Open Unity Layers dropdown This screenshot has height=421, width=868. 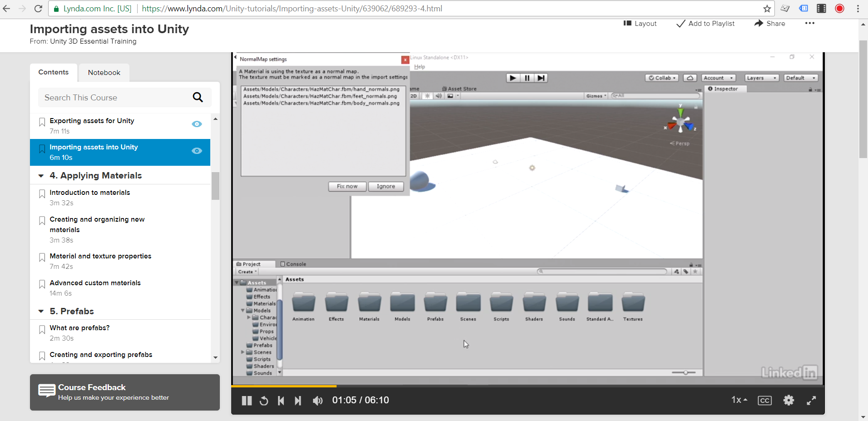pyautogui.click(x=762, y=78)
